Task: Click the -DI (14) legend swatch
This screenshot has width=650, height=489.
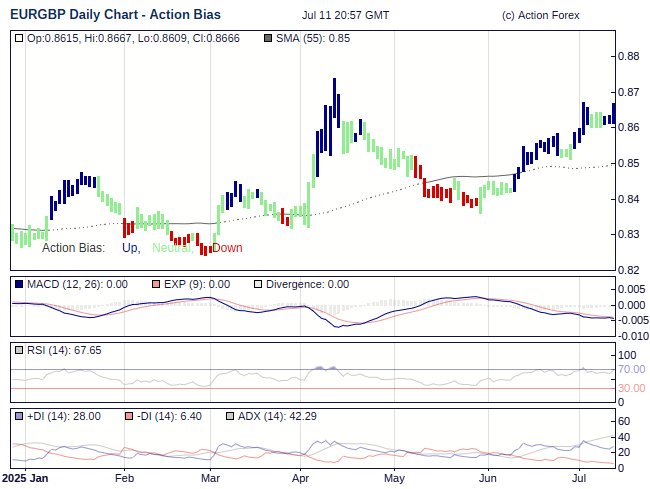Action: point(129,416)
